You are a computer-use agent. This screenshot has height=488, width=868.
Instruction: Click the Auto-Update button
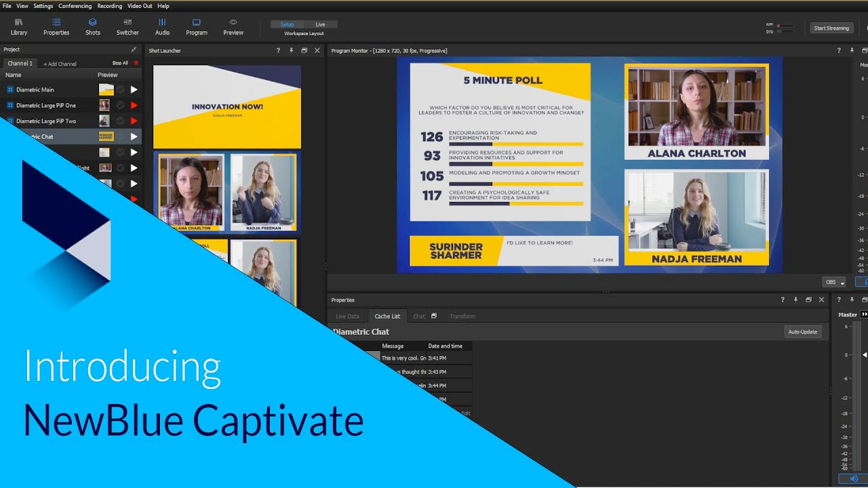click(x=803, y=331)
